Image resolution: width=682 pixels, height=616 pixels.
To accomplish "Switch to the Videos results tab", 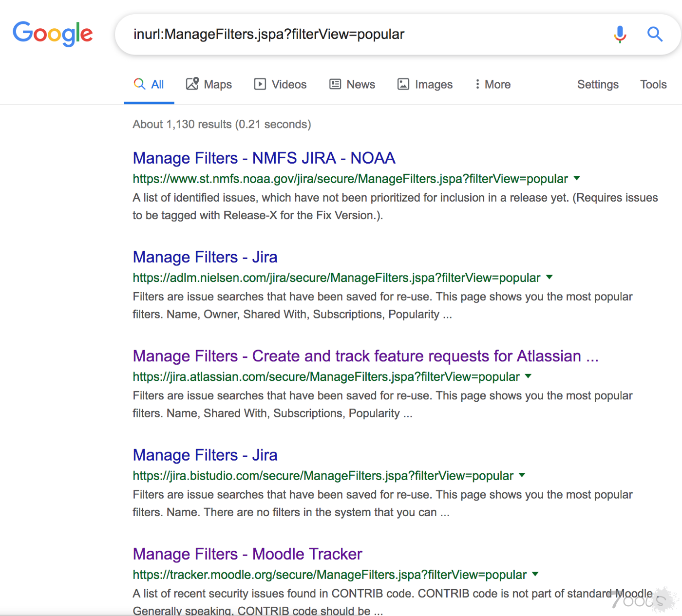I will click(280, 84).
